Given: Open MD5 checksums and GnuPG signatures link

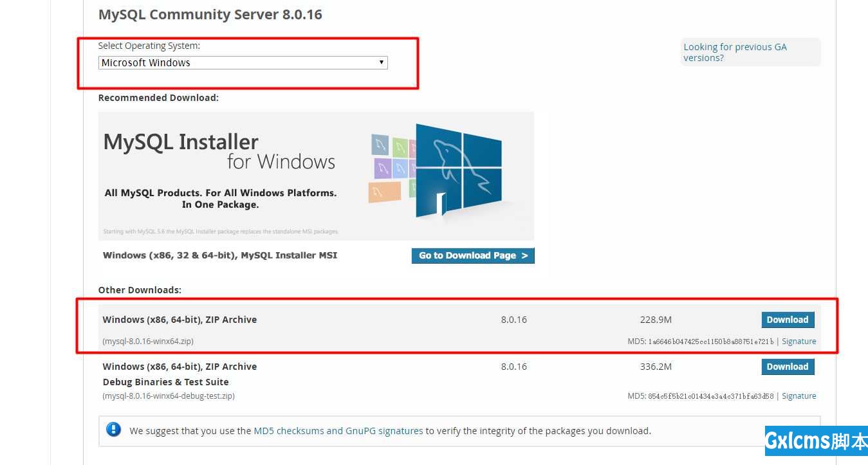Looking at the screenshot, I should [x=338, y=431].
